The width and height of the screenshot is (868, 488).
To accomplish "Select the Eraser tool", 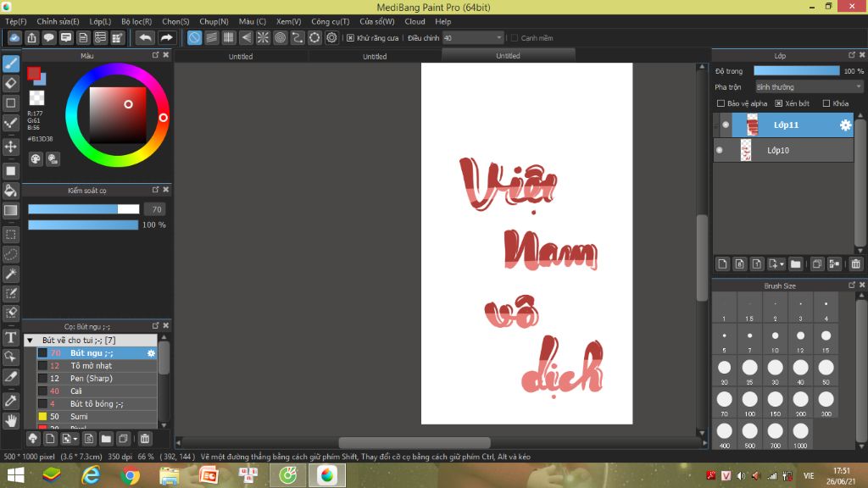I will pos(10,84).
